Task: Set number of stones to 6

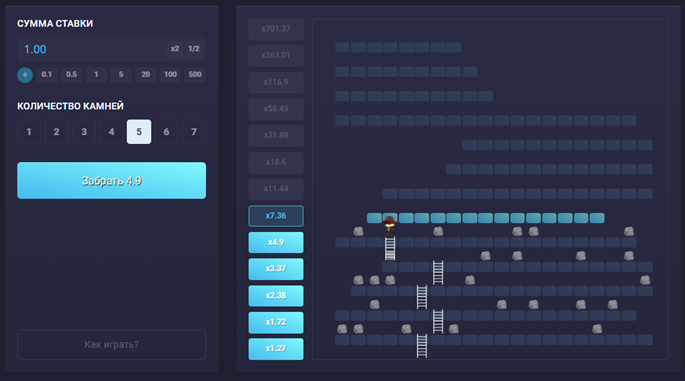Action: [x=166, y=132]
